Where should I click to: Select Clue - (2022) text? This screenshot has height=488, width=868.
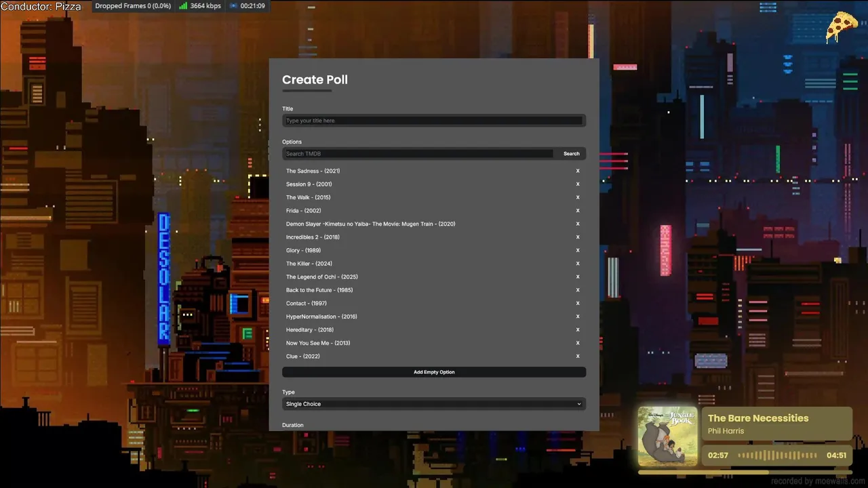tap(303, 356)
